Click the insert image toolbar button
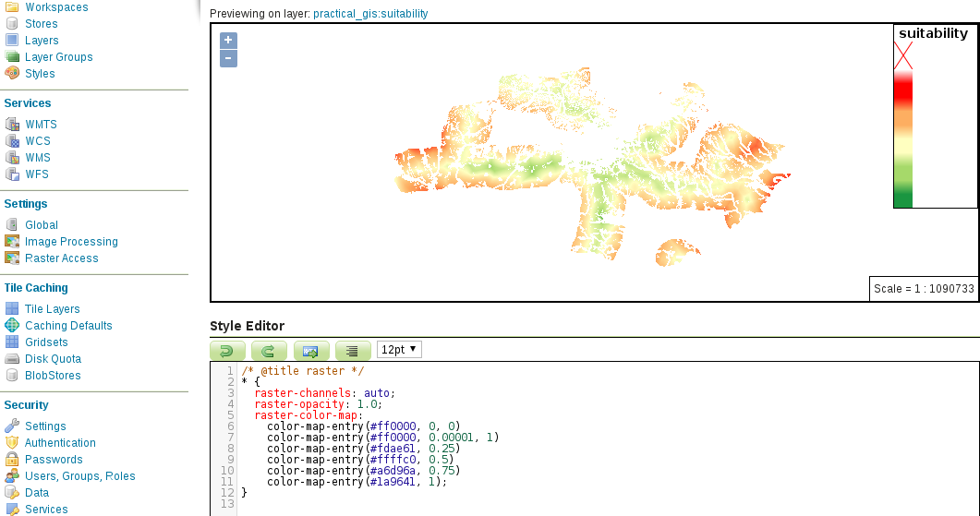This screenshot has width=980, height=516. [x=311, y=351]
